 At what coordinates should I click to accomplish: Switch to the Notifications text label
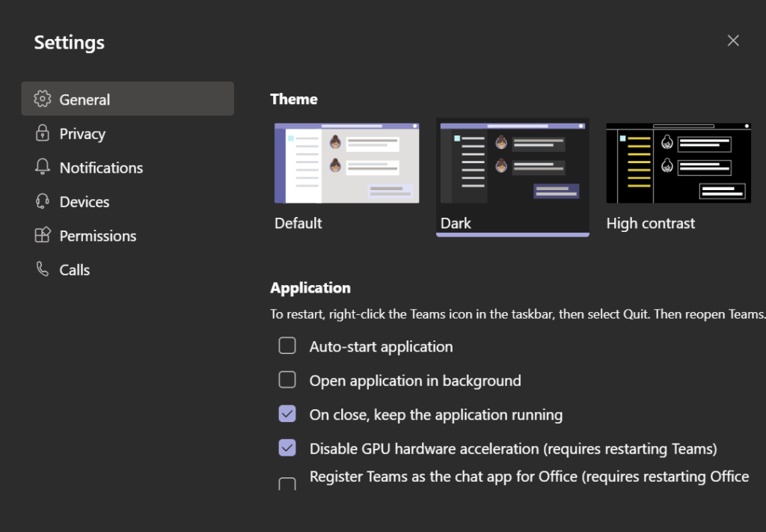click(101, 168)
